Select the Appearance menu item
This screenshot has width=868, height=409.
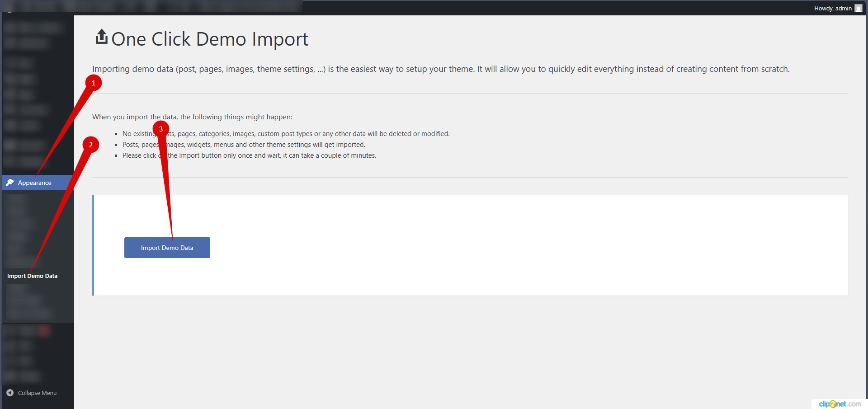(x=34, y=183)
